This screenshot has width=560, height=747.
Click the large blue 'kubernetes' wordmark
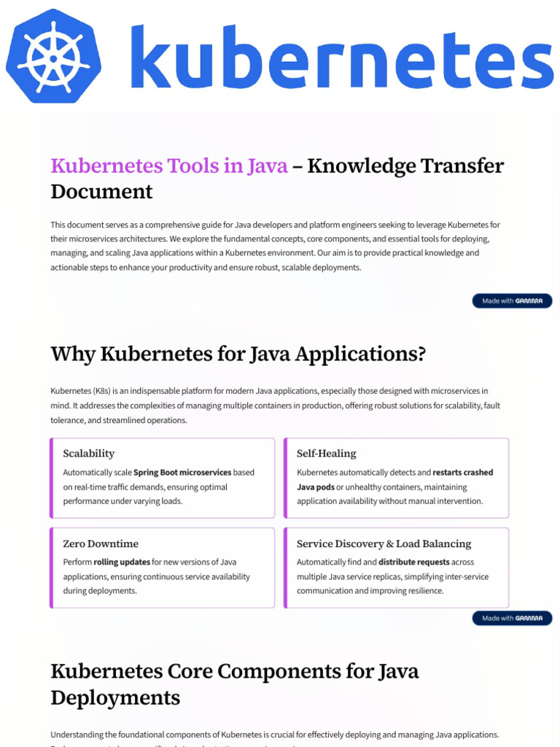click(x=341, y=57)
